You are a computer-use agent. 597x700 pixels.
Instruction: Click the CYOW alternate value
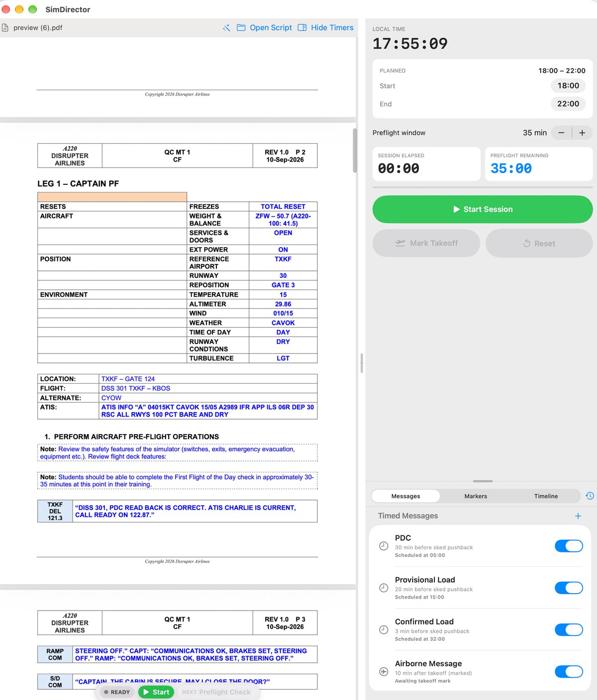[111, 398]
